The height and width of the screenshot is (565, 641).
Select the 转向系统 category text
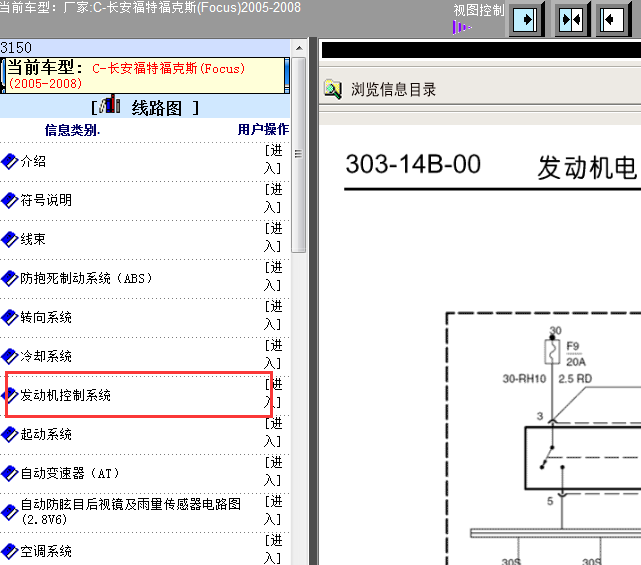tap(46, 317)
